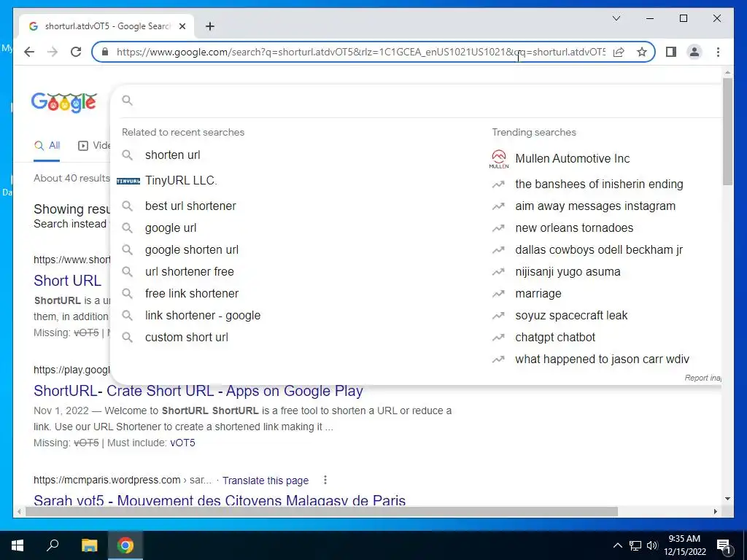Open the three-dot options for mcmparis result
The height and width of the screenshot is (560, 747).
(325, 480)
